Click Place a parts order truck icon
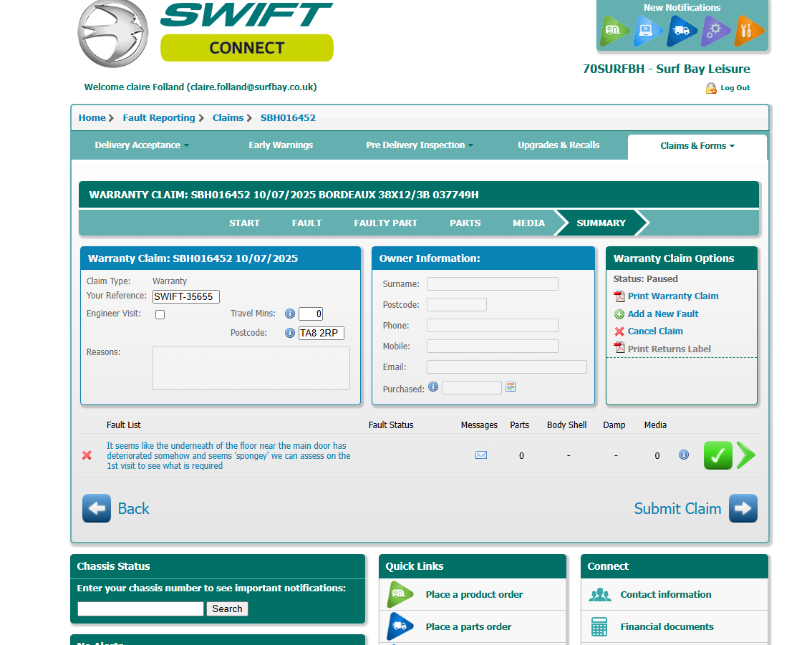This screenshot has width=812, height=645. pos(400,627)
